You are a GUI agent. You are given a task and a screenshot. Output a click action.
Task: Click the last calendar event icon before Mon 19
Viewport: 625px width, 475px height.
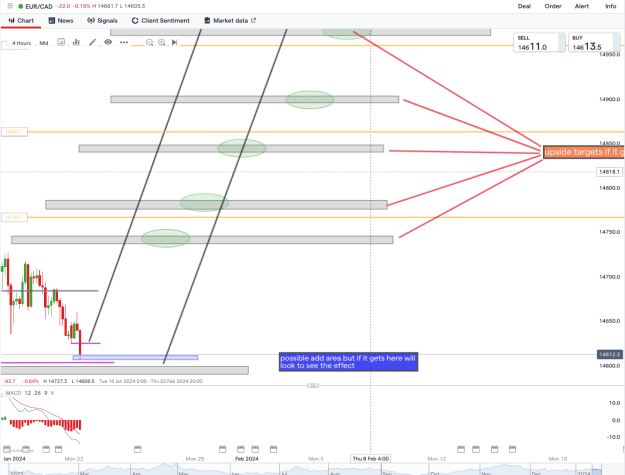coord(512,449)
